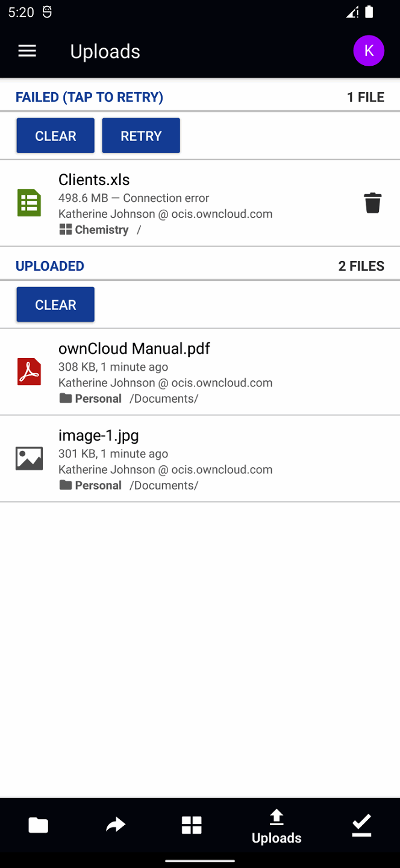The height and width of the screenshot is (868, 400).
Task: Select the Files tab folder icon
Action: (38, 825)
